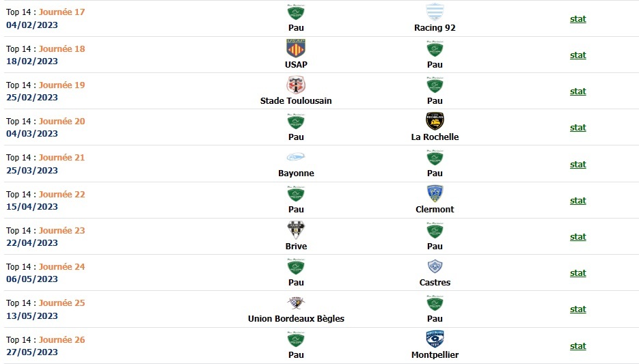Click the Clermont team crest
639x364 pixels.
(x=435, y=193)
